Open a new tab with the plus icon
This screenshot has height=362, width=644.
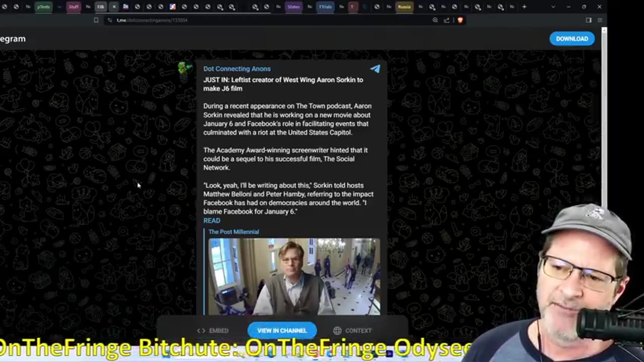pos(524,7)
